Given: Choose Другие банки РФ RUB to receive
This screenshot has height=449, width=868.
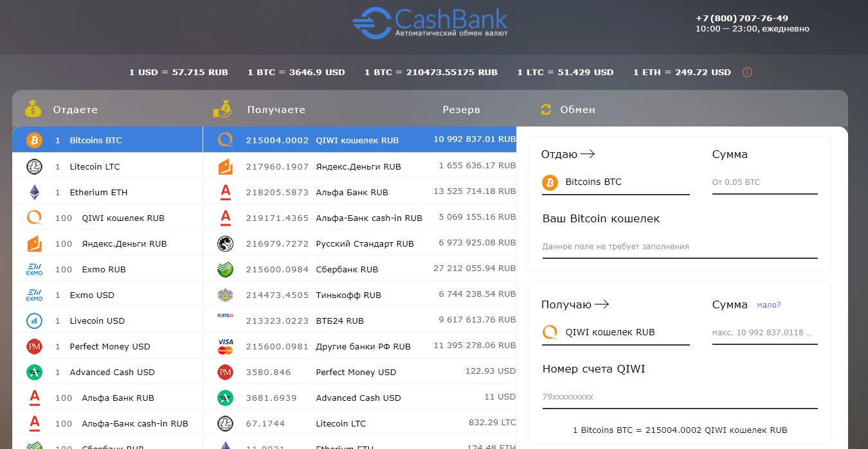Looking at the screenshot, I should tap(359, 346).
